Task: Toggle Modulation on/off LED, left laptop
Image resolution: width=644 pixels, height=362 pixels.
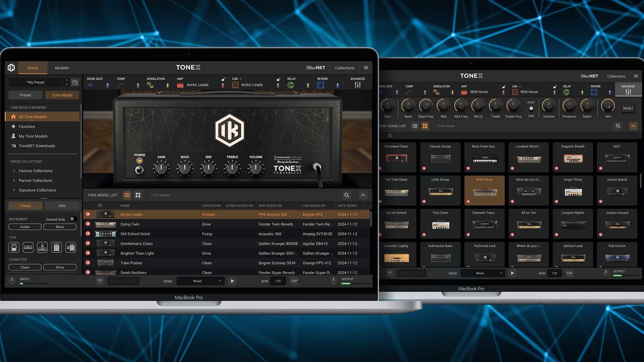Action: click(168, 85)
